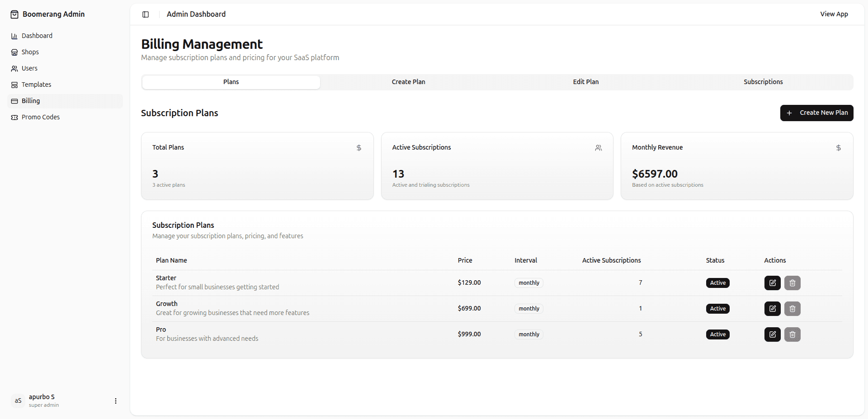Screen dimensions: 868x419
Task: Click the Create New Plan button
Action: (816, 113)
